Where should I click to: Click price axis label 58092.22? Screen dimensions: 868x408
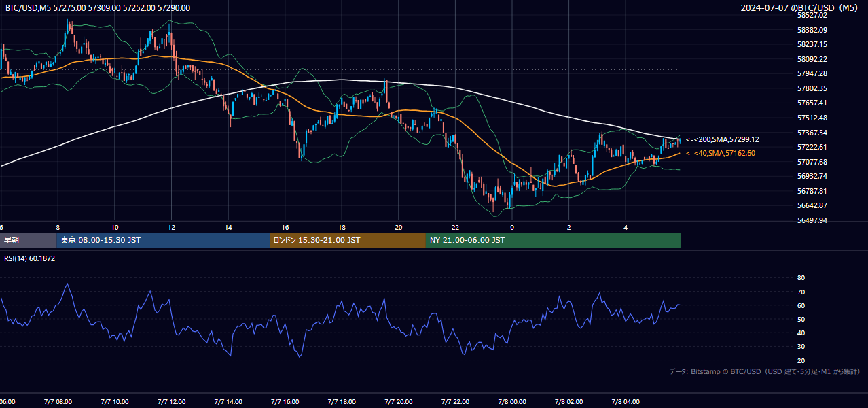tap(812, 59)
